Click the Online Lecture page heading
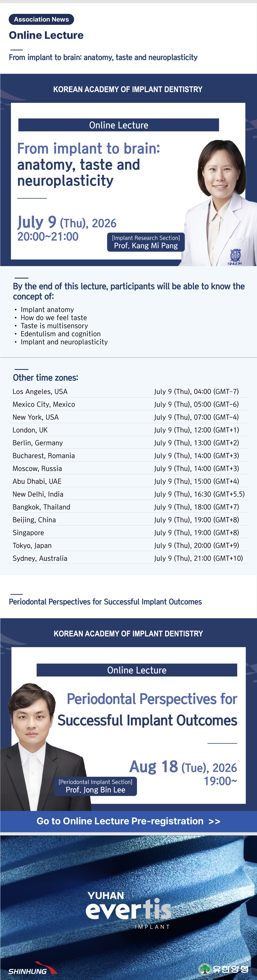The height and width of the screenshot is (980, 257). coord(46,35)
